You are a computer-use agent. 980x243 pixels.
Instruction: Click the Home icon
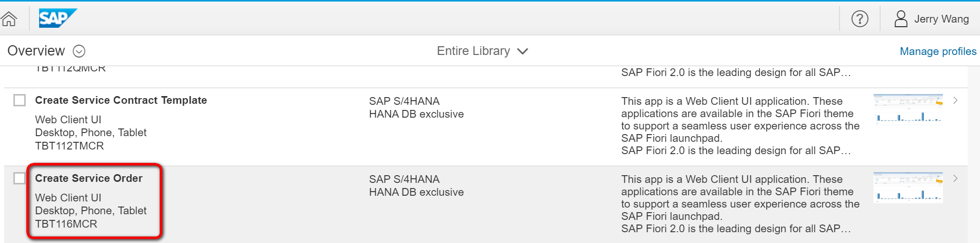coord(9,19)
